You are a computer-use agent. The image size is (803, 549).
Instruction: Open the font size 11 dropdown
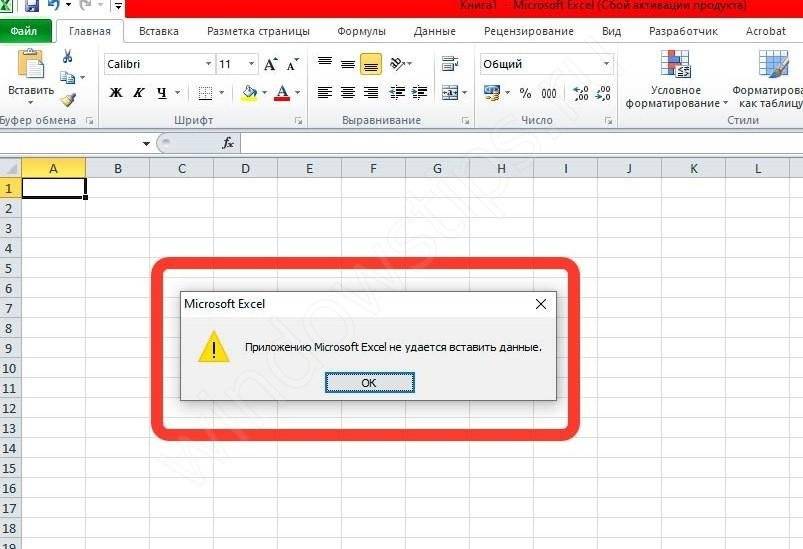251,64
